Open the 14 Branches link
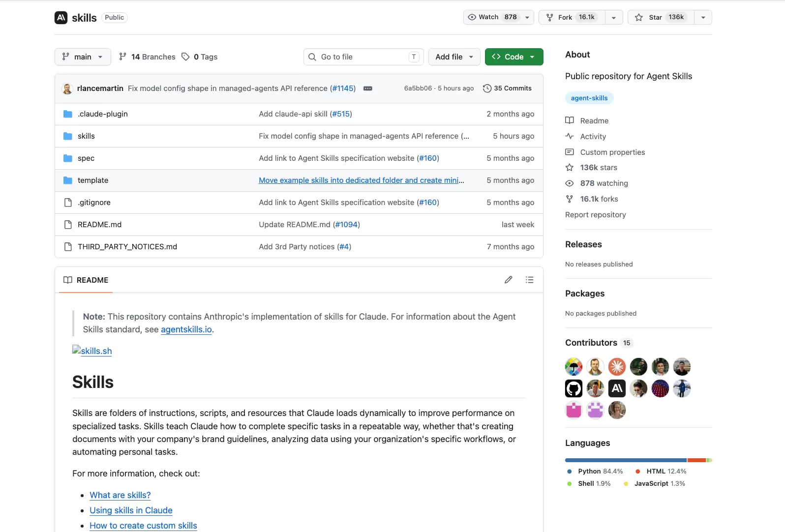785x532 pixels. (147, 57)
